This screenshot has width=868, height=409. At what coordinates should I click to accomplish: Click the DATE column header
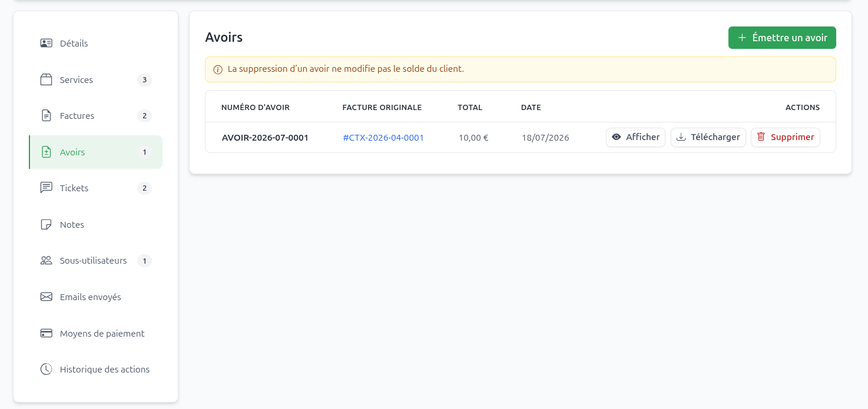[531, 107]
